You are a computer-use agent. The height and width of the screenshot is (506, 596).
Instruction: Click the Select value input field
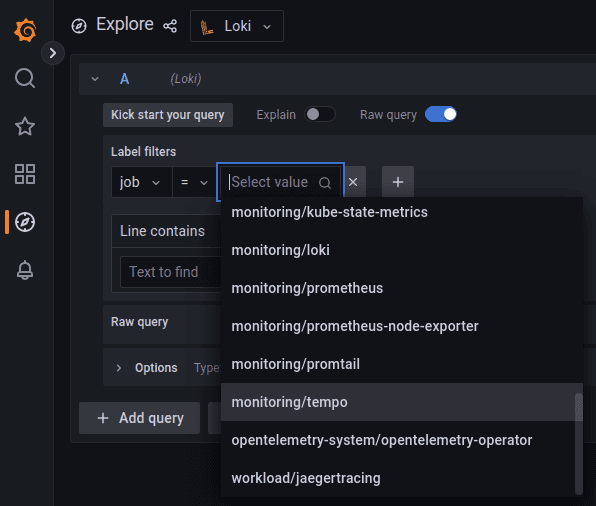(281, 182)
